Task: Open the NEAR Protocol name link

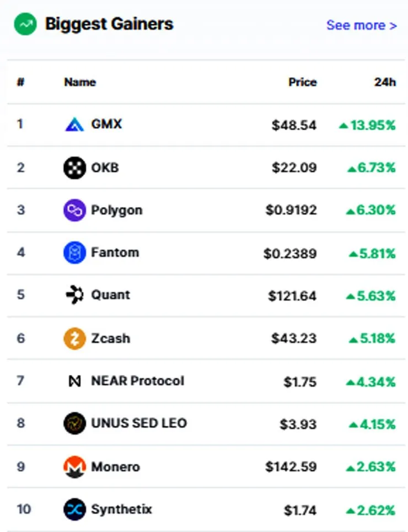Action: pyautogui.click(x=138, y=381)
